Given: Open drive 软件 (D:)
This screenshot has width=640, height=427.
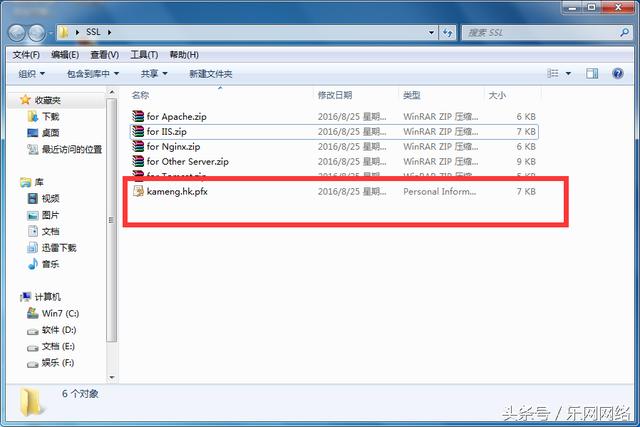Looking at the screenshot, I should (52, 330).
